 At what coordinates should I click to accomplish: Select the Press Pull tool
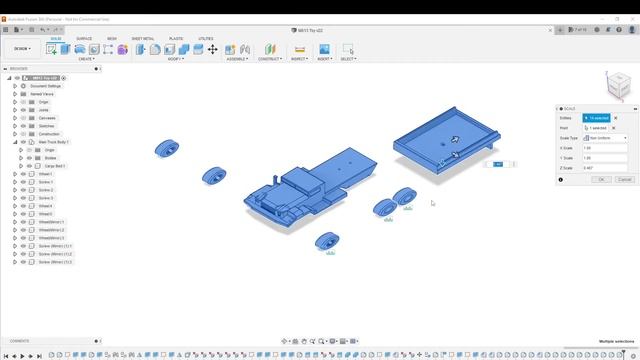pos(140,49)
